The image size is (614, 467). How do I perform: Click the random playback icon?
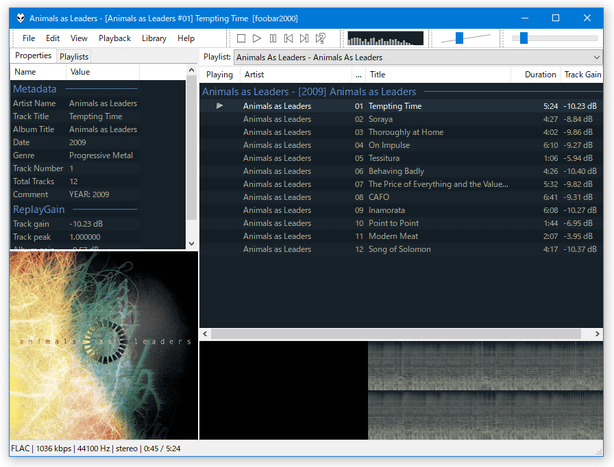320,38
